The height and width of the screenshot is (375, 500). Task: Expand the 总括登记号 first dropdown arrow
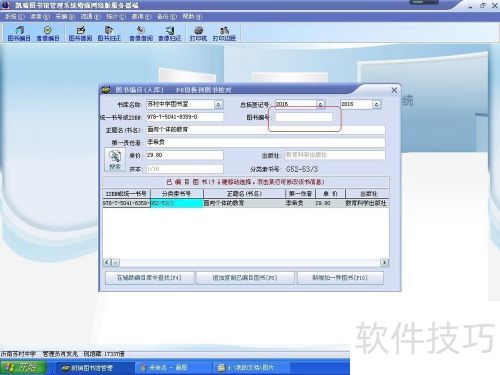point(320,105)
